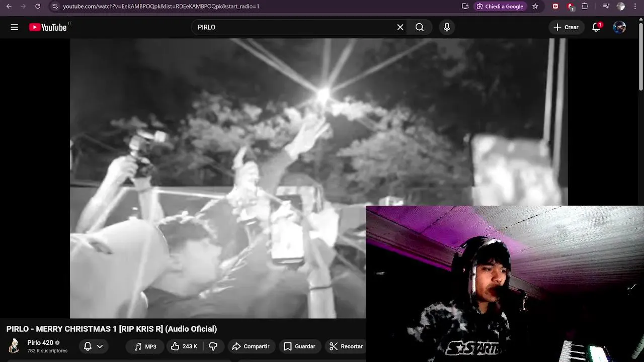Open the extension showing a 1 badge

pos(571,7)
